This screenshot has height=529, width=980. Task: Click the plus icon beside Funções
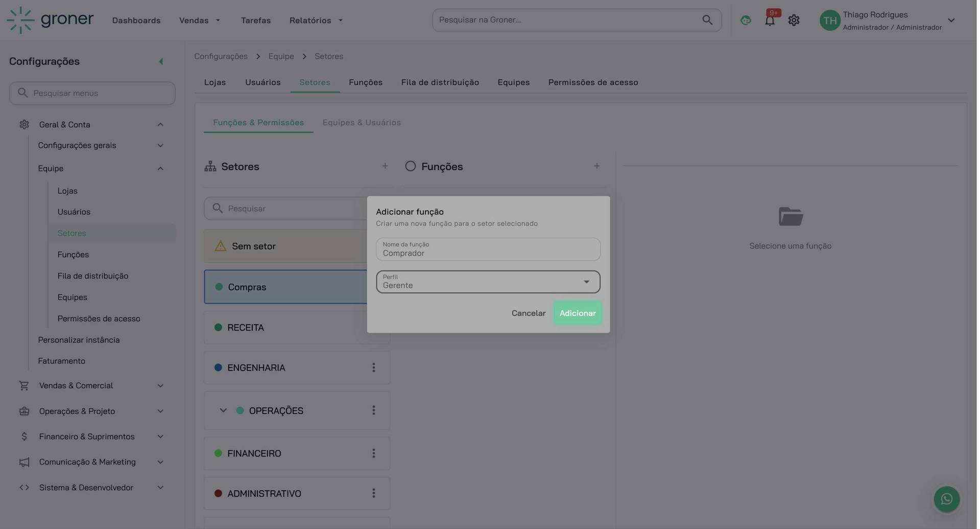pyautogui.click(x=596, y=166)
